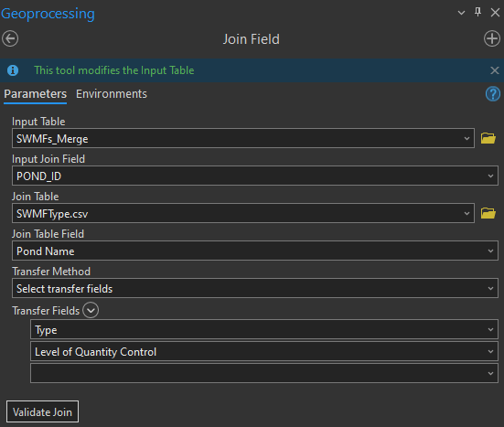Click the plus icon beside Join Field title
This screenshot has width=504, height=427.
tap(492, 39)
